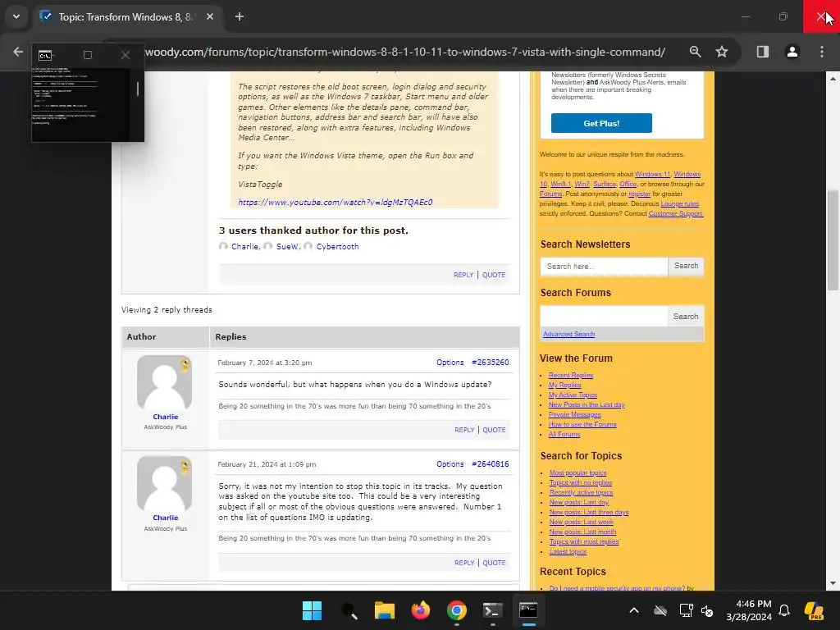Click Quote on the February 21 post
The width and height of the screenshot is (840, 630).
pyautogui.click(x=494, y=563)
